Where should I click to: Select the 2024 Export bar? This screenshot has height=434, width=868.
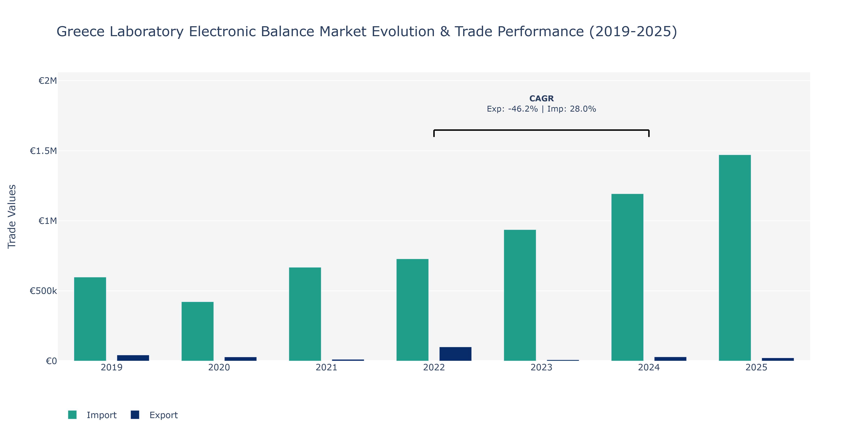[x=671, y=359]
